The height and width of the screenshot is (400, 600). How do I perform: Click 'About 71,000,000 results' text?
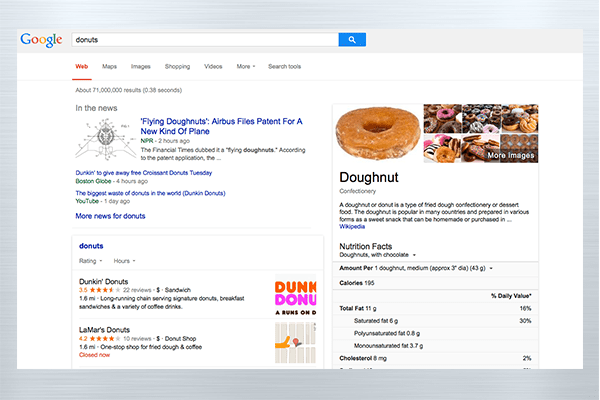[x=129, y=90]
